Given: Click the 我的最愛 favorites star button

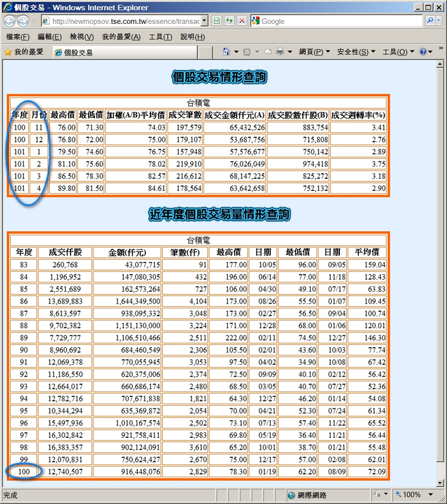Looking at the screenshot, I should [24, 52].
